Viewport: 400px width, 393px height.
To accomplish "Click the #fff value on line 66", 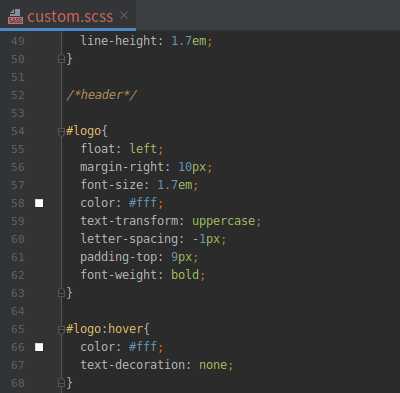I will (x=143, y=347).
